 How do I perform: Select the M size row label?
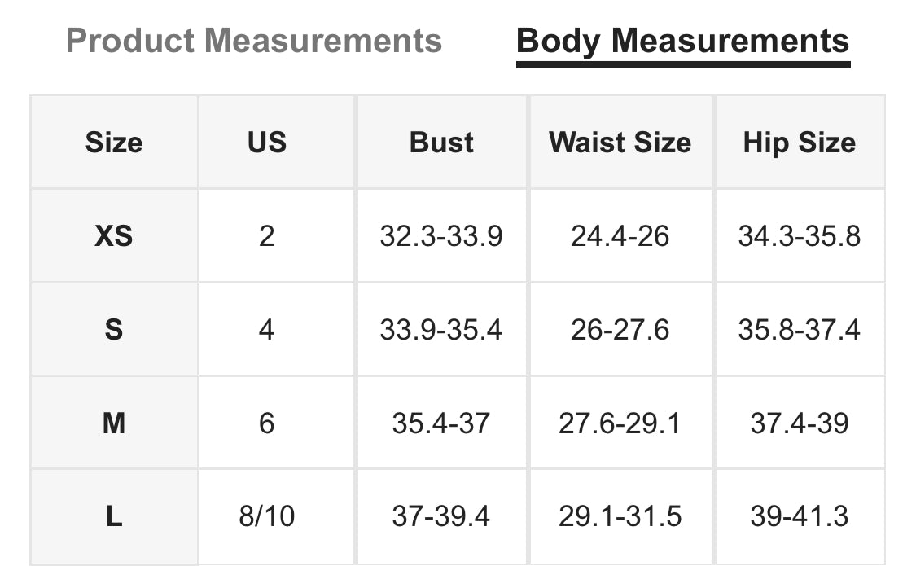[x=114, y=423]
